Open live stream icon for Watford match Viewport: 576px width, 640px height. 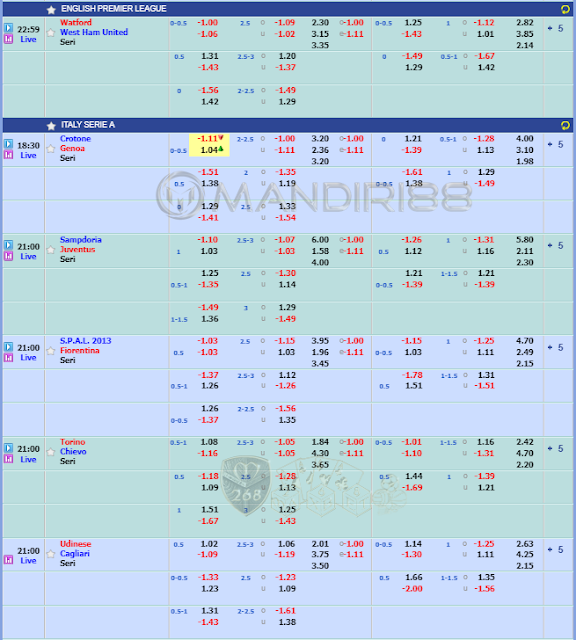click(8, 28)
